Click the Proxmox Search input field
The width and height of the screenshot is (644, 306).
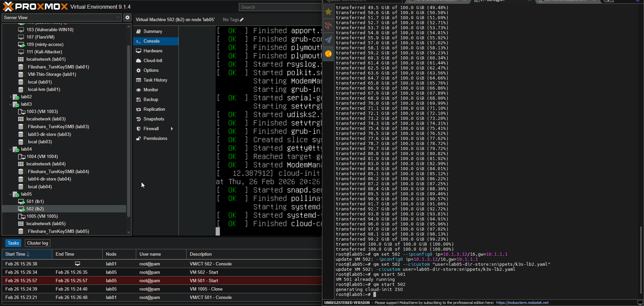tap(280, 7)
